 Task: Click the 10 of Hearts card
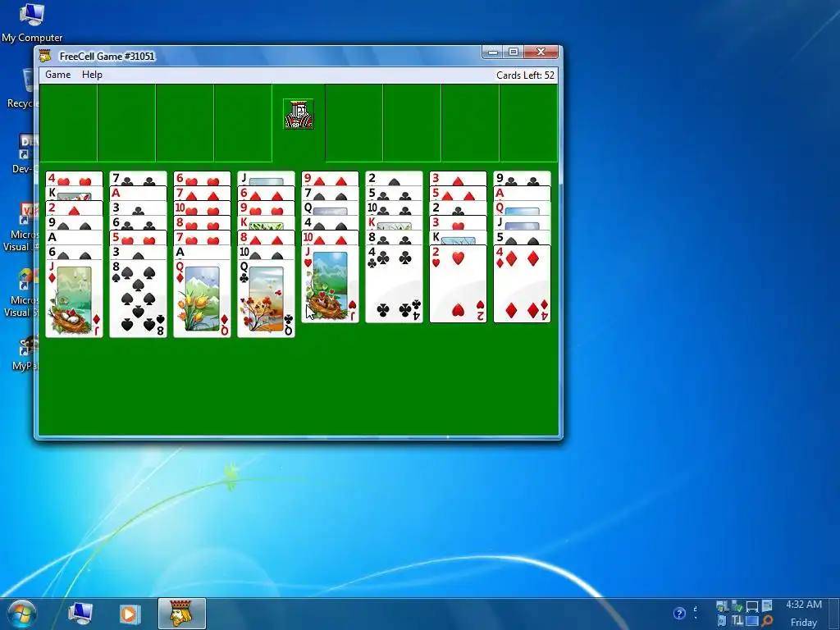click(202, 208)
